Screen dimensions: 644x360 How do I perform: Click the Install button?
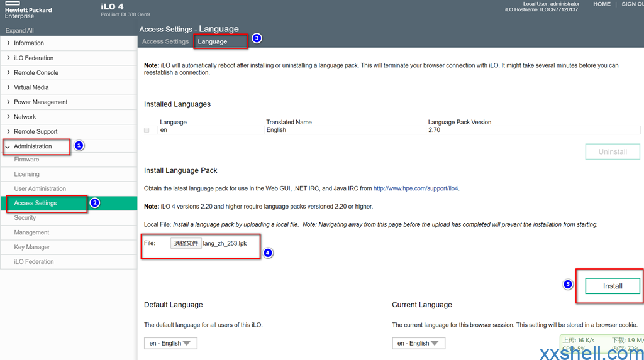[613, 286]
